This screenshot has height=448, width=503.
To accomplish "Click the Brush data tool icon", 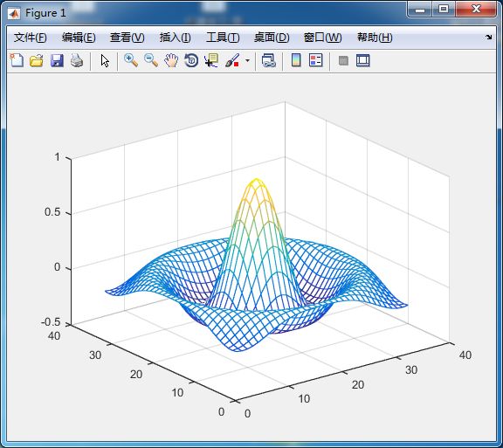I will 232,60.
